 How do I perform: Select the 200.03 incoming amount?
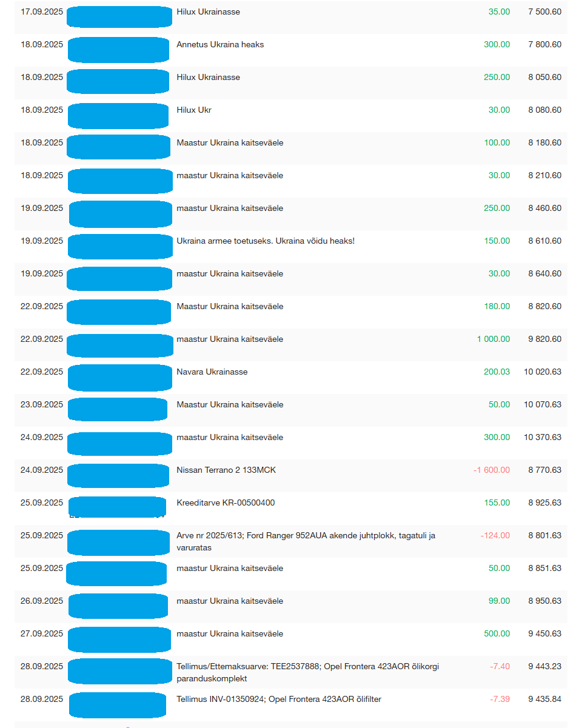(497, 372)
